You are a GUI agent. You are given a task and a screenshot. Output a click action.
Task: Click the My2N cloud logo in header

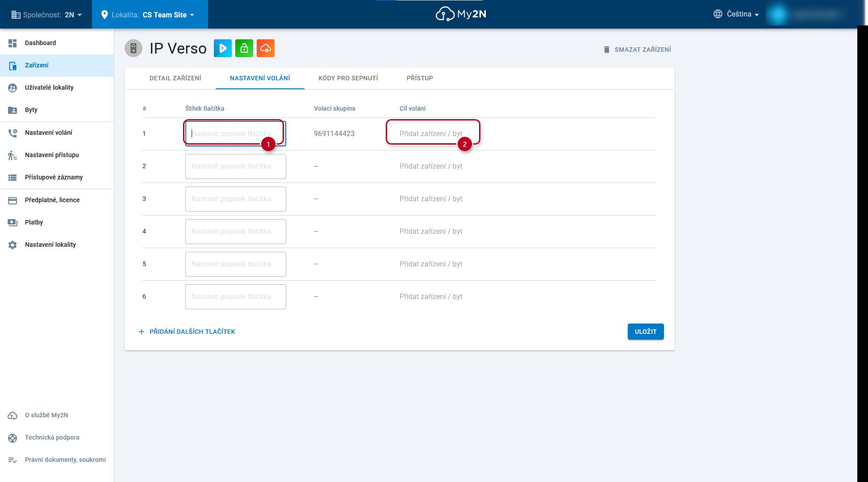tap(461, 14)
